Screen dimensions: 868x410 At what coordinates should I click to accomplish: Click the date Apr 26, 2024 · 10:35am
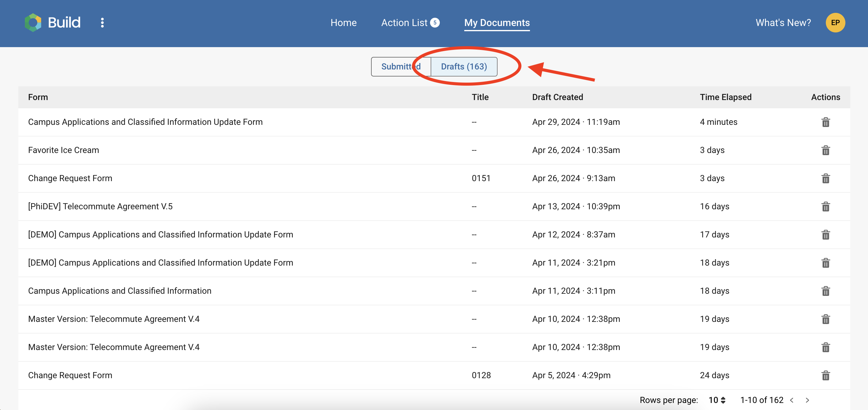[576, 150]
